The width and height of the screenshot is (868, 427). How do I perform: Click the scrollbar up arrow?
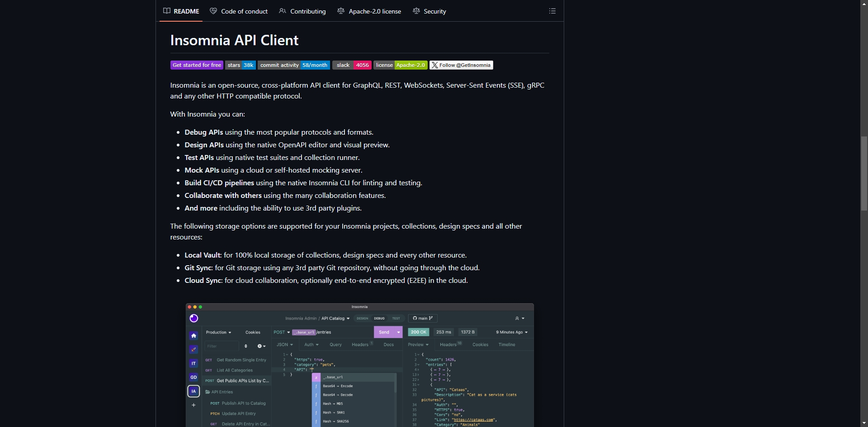(864, 3)
